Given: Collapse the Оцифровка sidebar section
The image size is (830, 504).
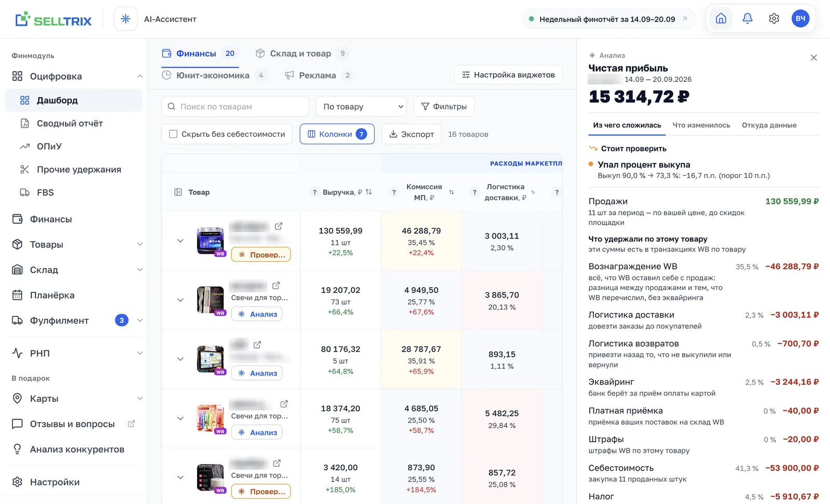Looking at the screenshot, I should 140,76.
